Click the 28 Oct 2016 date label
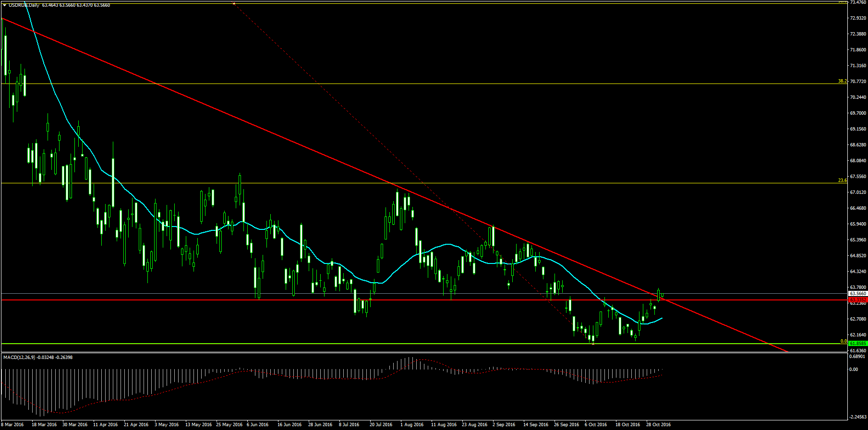The image size is (868, 430). pos(658,424)
